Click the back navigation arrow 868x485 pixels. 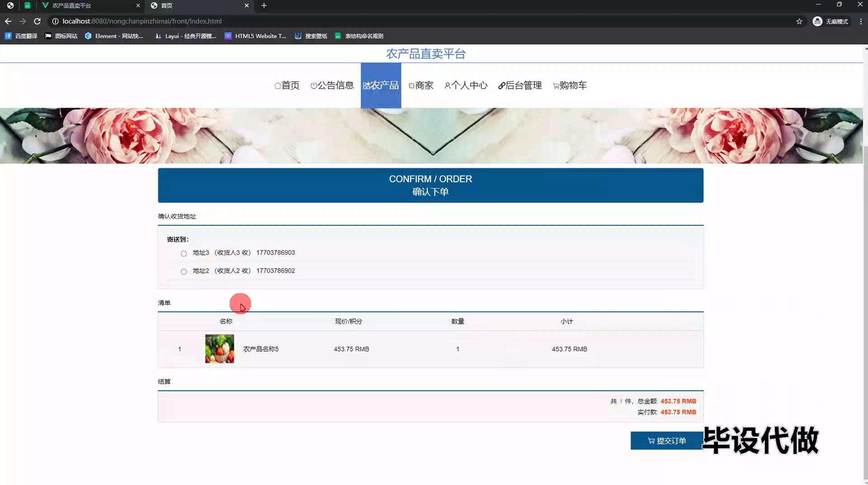tap(8, 21)
